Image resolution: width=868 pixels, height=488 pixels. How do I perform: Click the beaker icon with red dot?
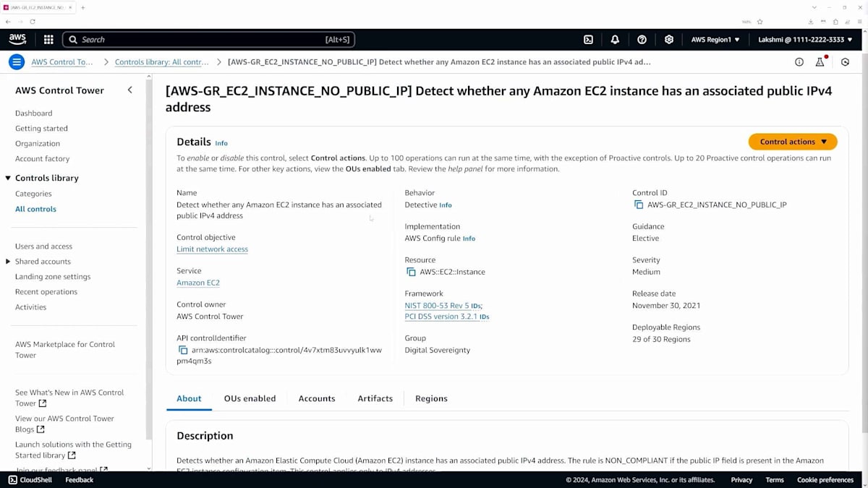[x=820, y=62]
